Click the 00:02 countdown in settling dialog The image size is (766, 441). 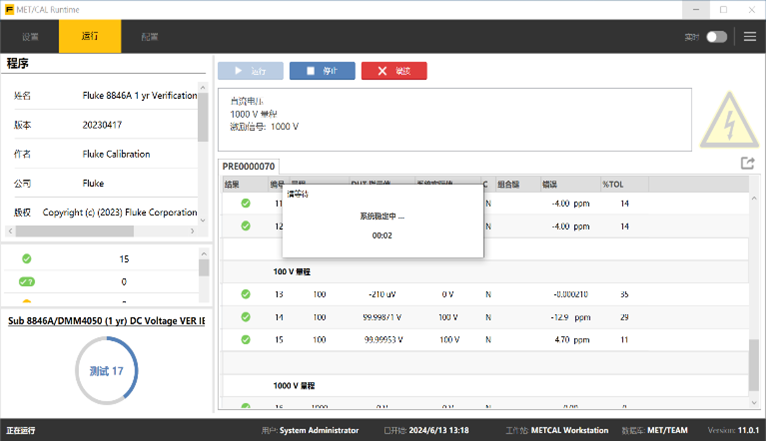point(382,235)
